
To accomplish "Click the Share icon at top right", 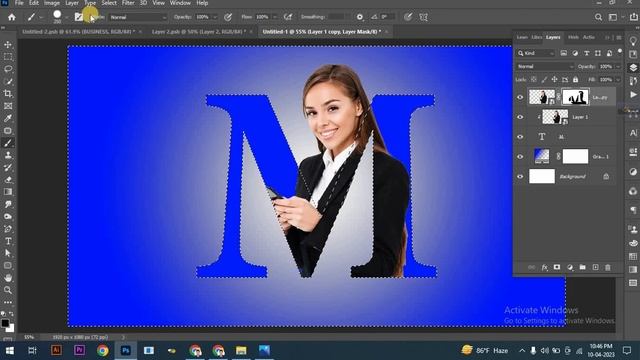I will pyautogui.click(x=634, y=17).
